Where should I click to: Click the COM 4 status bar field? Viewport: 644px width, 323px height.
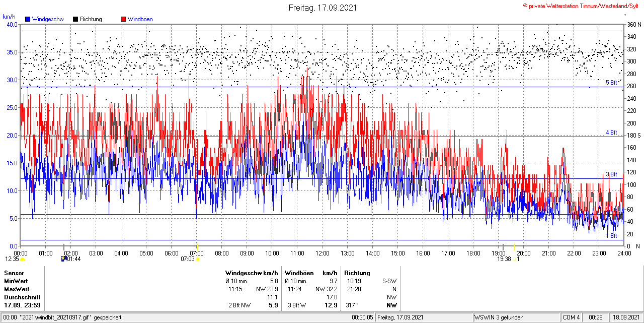point(571,317)
